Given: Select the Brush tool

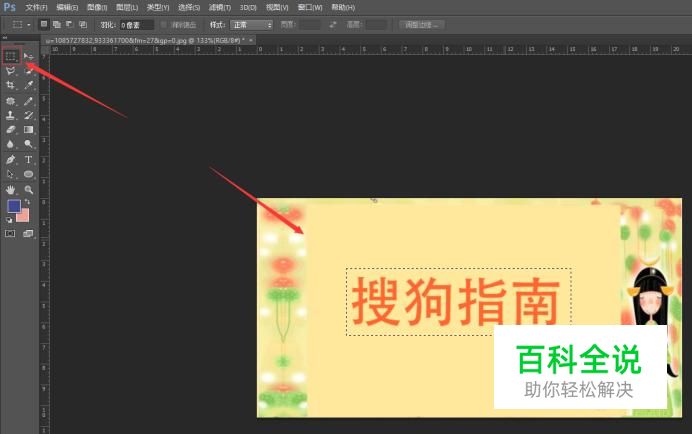Looking at the screenshot, I should point(28,101).
